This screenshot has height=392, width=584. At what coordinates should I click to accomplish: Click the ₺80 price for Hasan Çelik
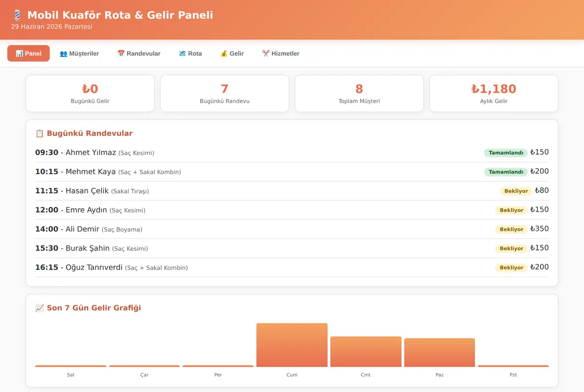[542, 191]
